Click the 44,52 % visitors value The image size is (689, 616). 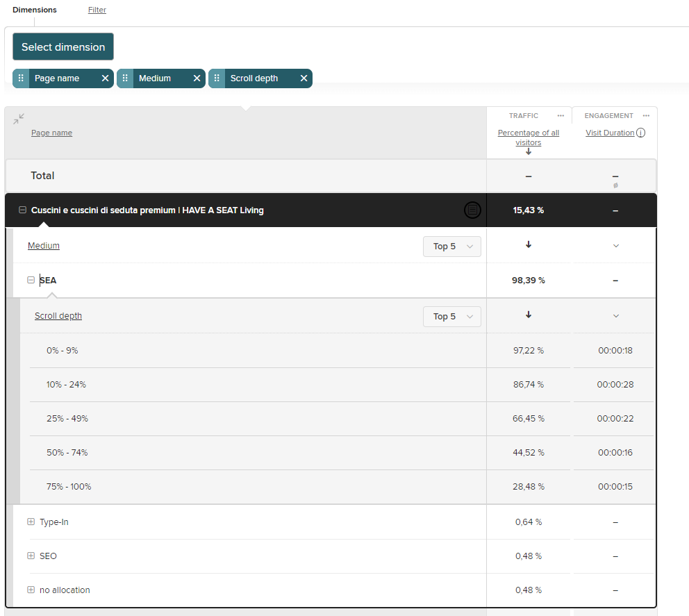(528, 453)
